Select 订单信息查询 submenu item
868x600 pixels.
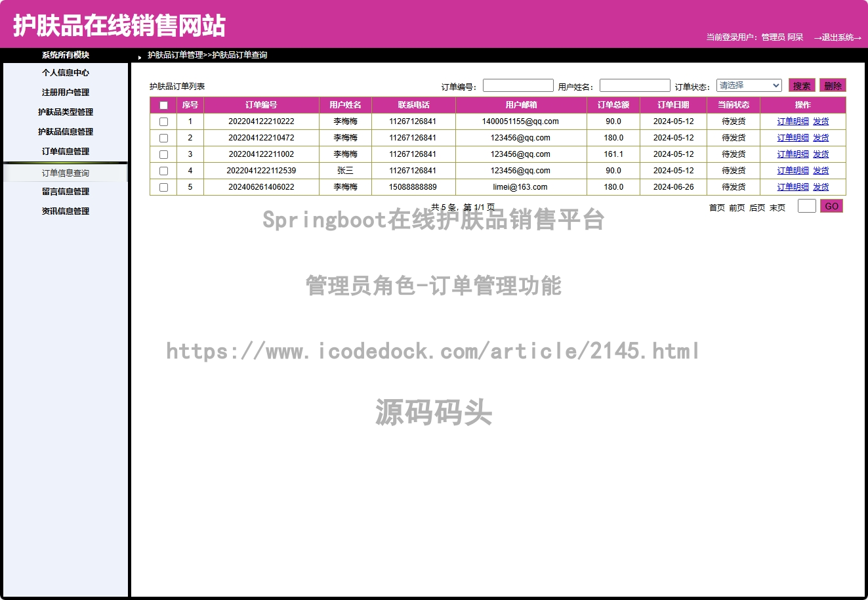tap(66, 173)
